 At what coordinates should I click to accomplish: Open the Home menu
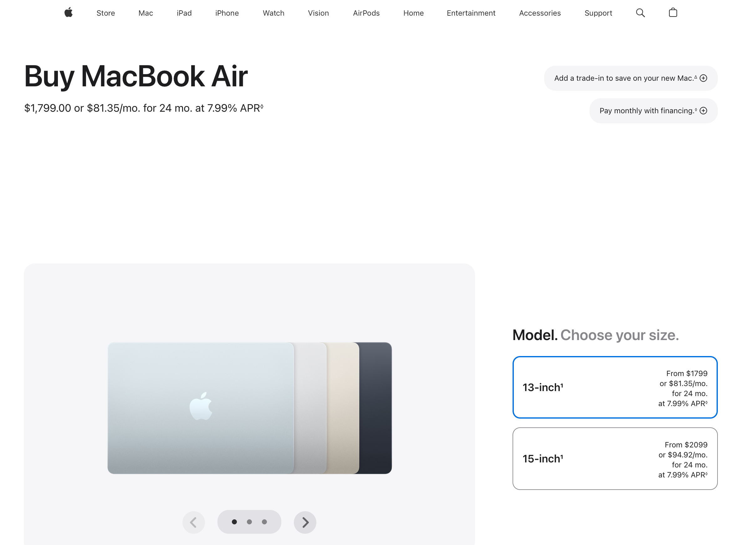(x=413, y=13)
